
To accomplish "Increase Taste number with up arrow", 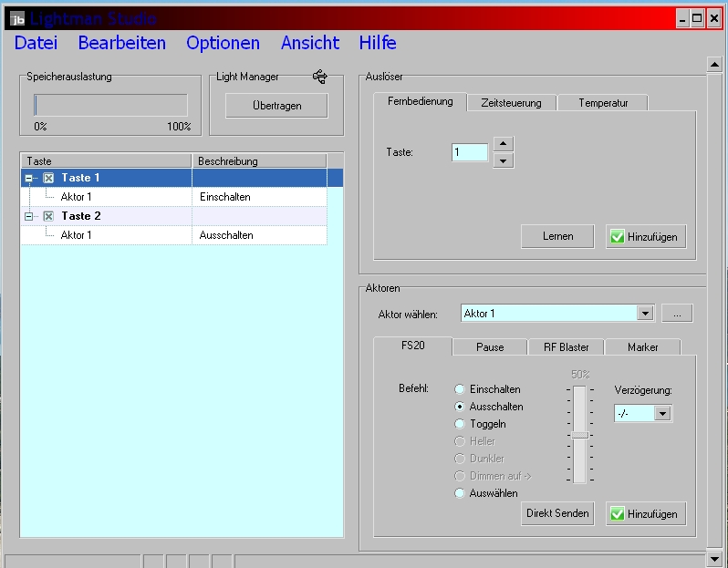I will pos(503,144).
